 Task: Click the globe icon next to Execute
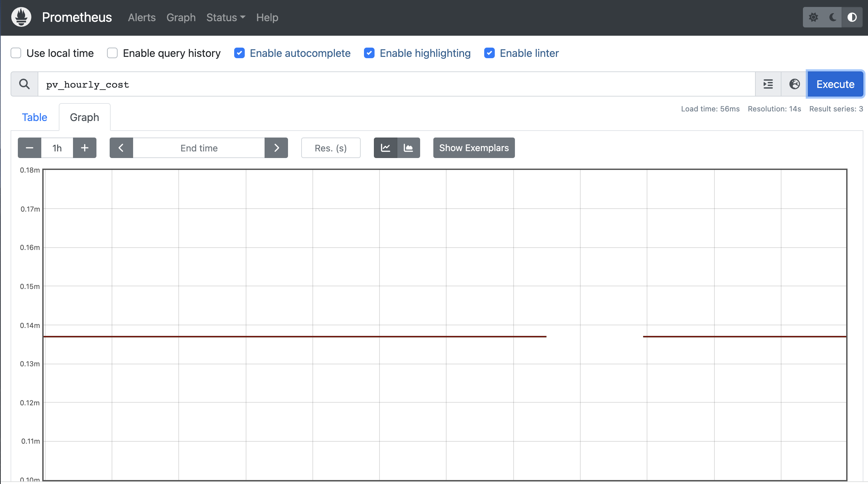pos(794,84)
